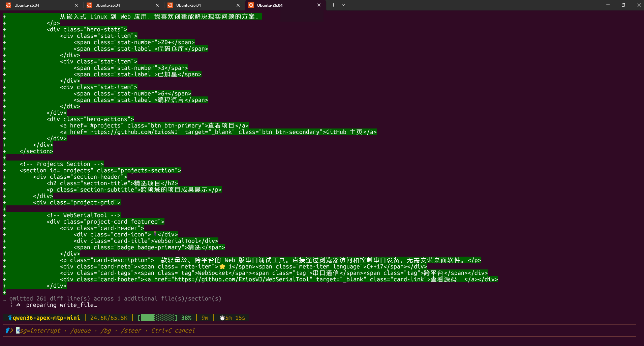Viewport: 644px width, 346px height.
Task: Click the #projects href anchor line
Action: (x=154, y=125)
